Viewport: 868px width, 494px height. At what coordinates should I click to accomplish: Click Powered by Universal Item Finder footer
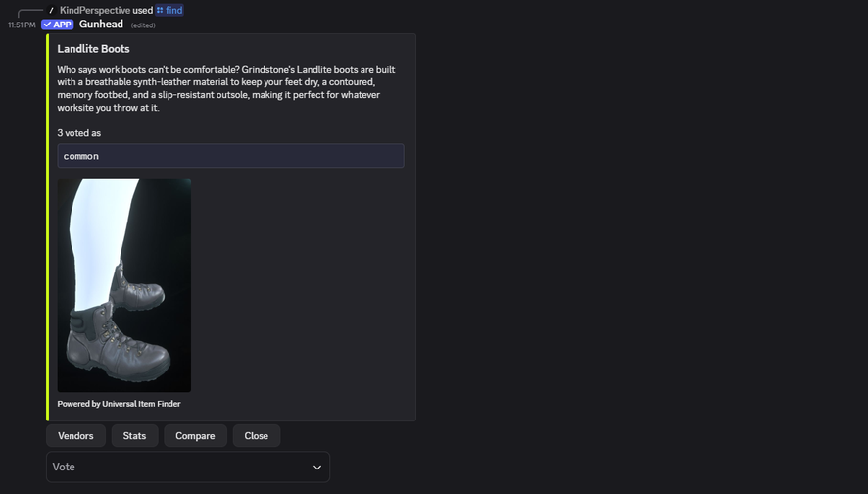[119, 404]
